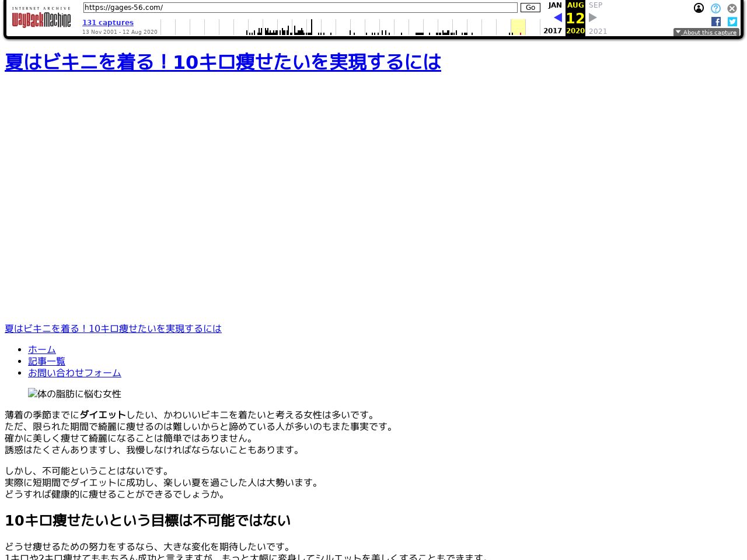Open the ホーム menu link
747x560 pixels.
coord(42,349)
